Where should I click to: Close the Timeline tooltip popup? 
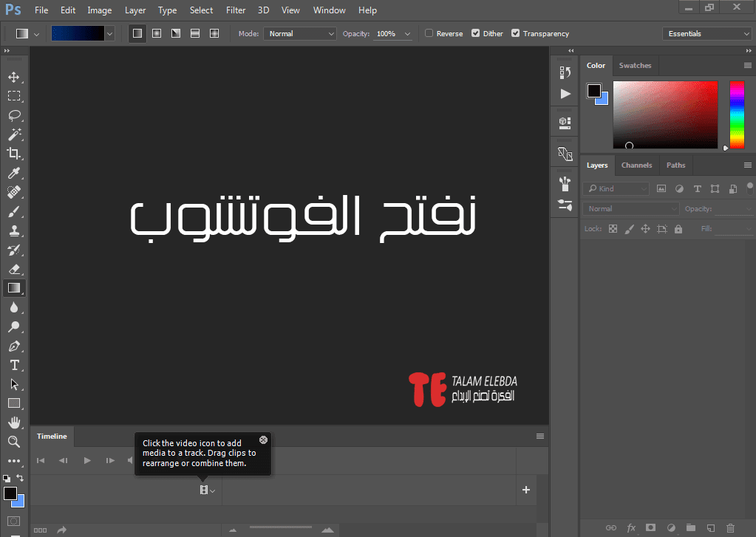point(263,439)
